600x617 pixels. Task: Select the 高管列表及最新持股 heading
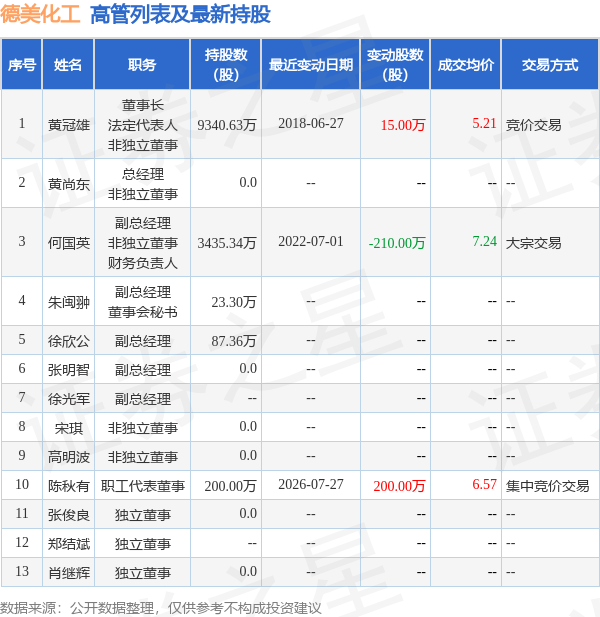(180, 15)
